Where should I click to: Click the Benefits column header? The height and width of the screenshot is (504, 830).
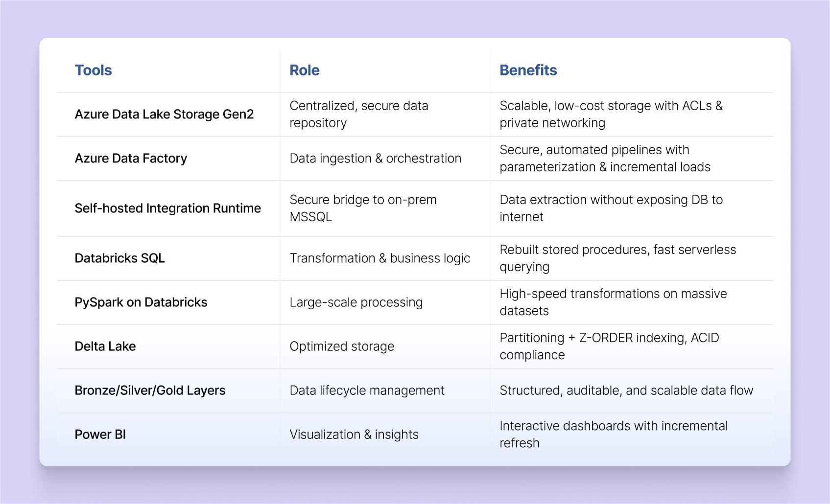click(x=528, y=70)
